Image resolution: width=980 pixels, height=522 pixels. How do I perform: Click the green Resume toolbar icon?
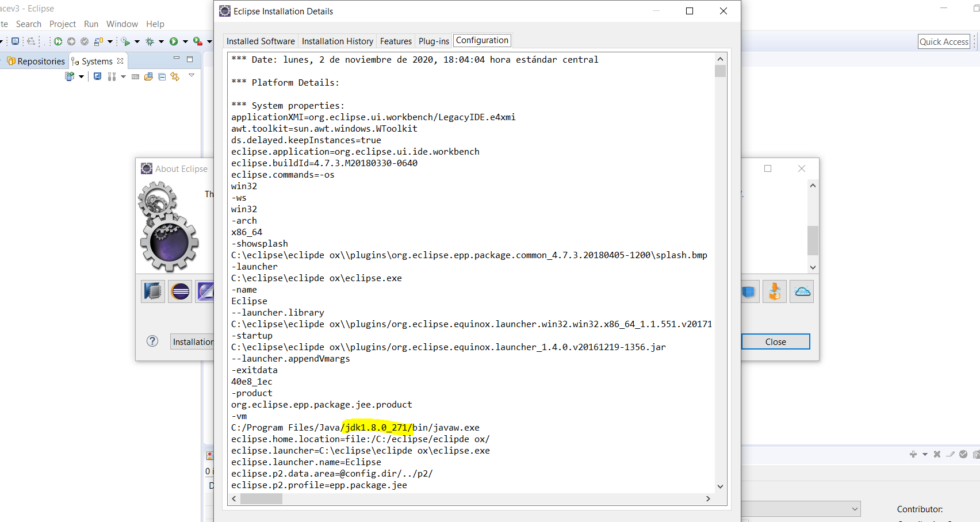(x=58, y=41)
